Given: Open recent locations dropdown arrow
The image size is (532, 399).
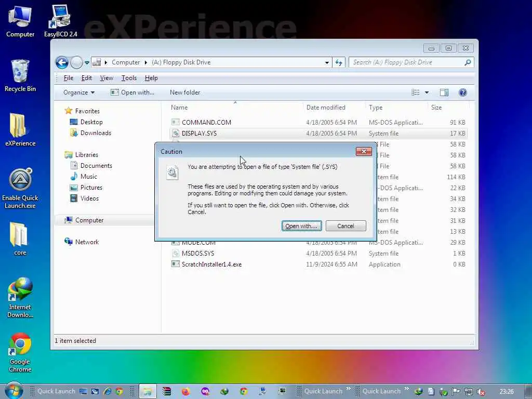Looking at the screenshot, I should pos(87,63).
